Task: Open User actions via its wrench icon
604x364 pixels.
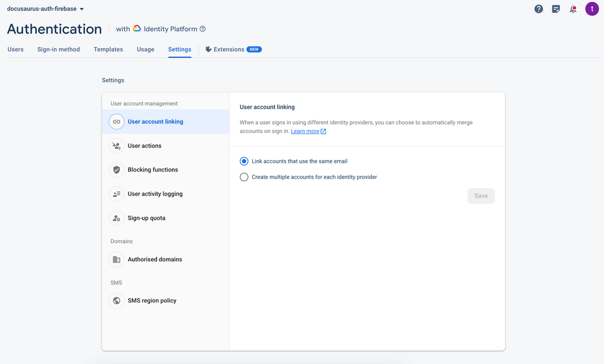Action: pyautogui.click(x=116, y=145)
